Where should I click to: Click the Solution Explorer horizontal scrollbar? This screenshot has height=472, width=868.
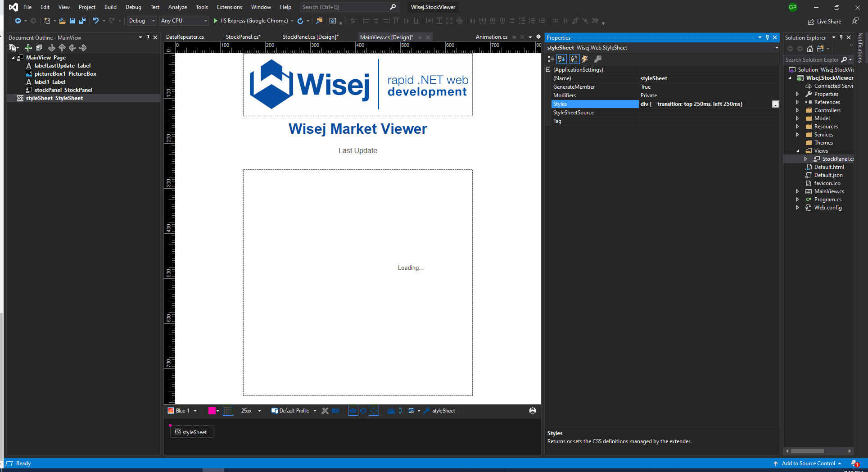(x=807, y=451)
